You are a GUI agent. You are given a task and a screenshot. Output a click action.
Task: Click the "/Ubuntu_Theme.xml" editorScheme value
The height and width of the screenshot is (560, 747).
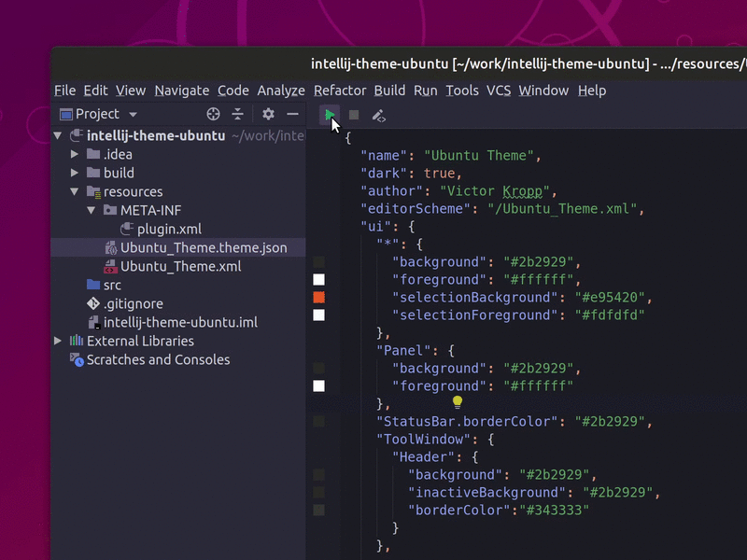[562, 209]
